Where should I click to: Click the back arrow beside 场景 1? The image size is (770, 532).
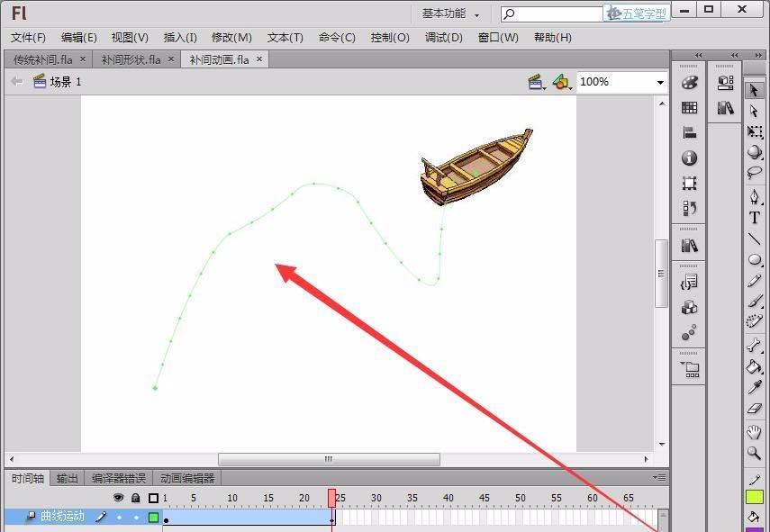17,82
